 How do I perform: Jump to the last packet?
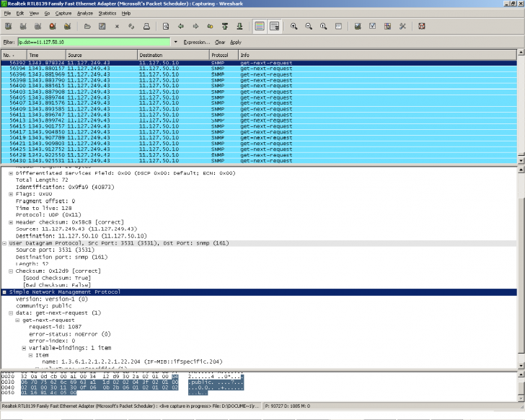[238, 26]
